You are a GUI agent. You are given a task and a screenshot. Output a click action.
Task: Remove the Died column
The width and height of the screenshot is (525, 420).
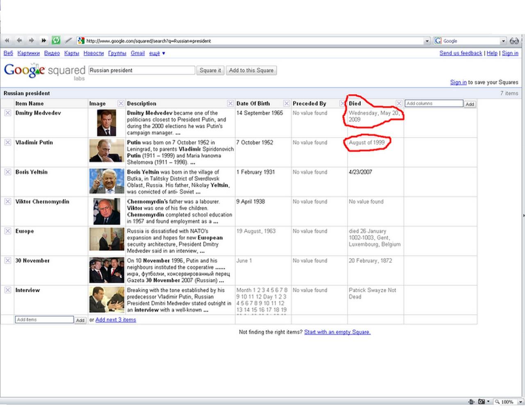click(x=399, y=103)
